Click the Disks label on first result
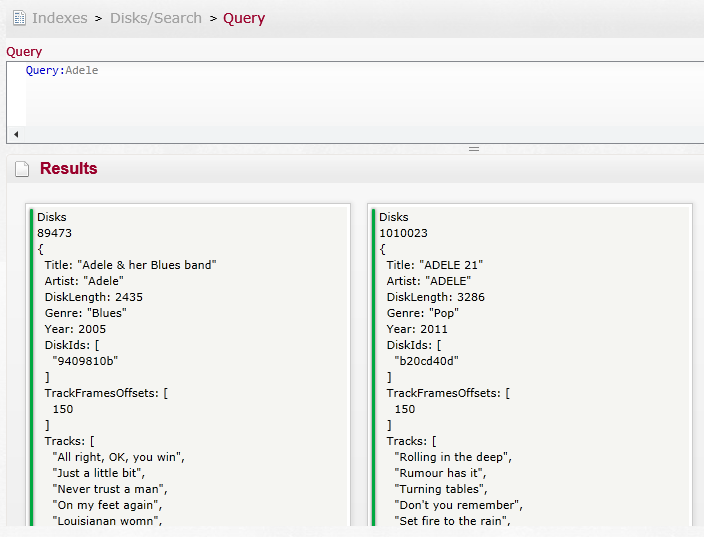Image resolution: width=704 pixels, height=537 pixels. tap(52, 217)
